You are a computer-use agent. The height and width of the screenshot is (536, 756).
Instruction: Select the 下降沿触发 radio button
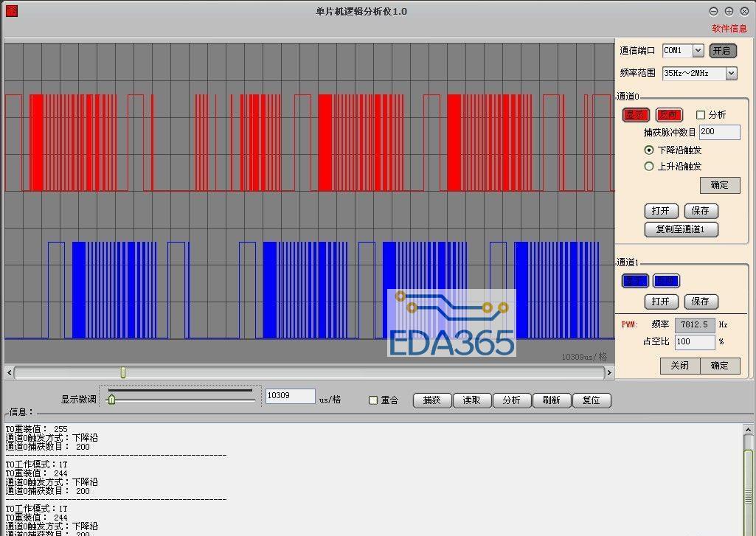pyautogui.click(x=649, y=150)
